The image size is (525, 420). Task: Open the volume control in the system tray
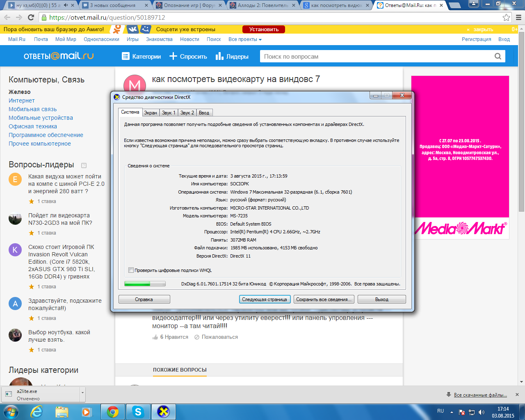pyautogui.click(x=482, y=412)
